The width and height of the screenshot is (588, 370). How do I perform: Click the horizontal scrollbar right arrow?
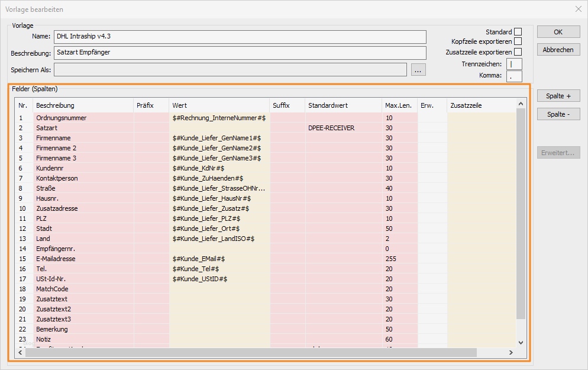pyautogui.click(x=511, y=353)
